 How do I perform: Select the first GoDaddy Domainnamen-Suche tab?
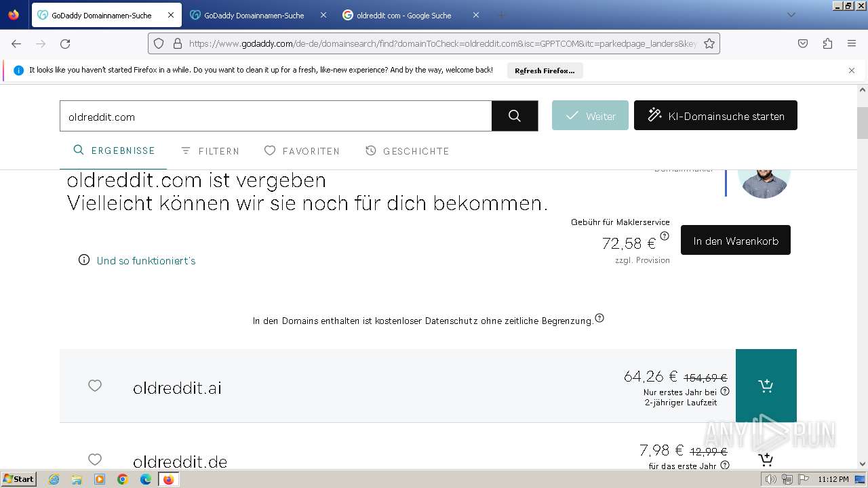(106, 15)
